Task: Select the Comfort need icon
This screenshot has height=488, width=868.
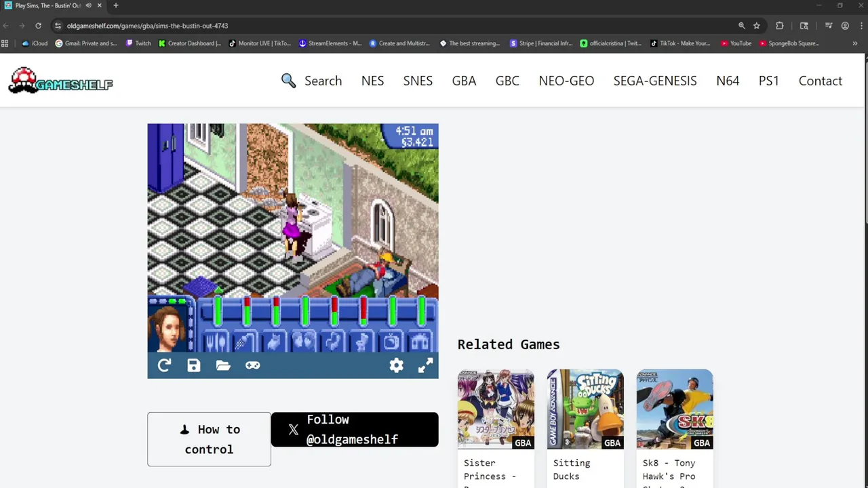Action: point(332,342)
